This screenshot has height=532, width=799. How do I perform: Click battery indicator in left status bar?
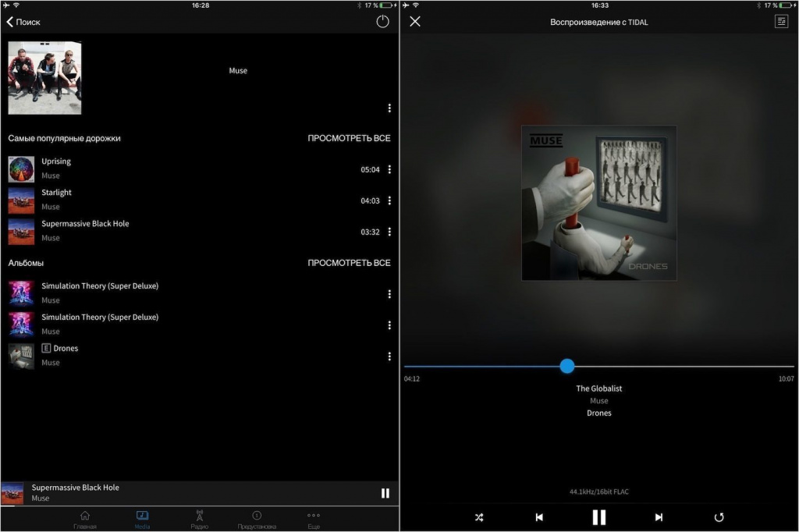[x=385, y=5]
